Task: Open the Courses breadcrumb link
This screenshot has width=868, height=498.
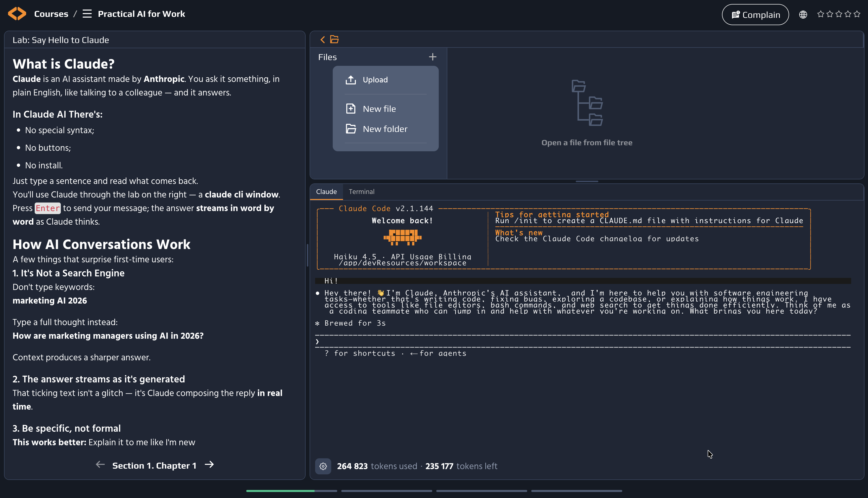Action: coord(51,14)
